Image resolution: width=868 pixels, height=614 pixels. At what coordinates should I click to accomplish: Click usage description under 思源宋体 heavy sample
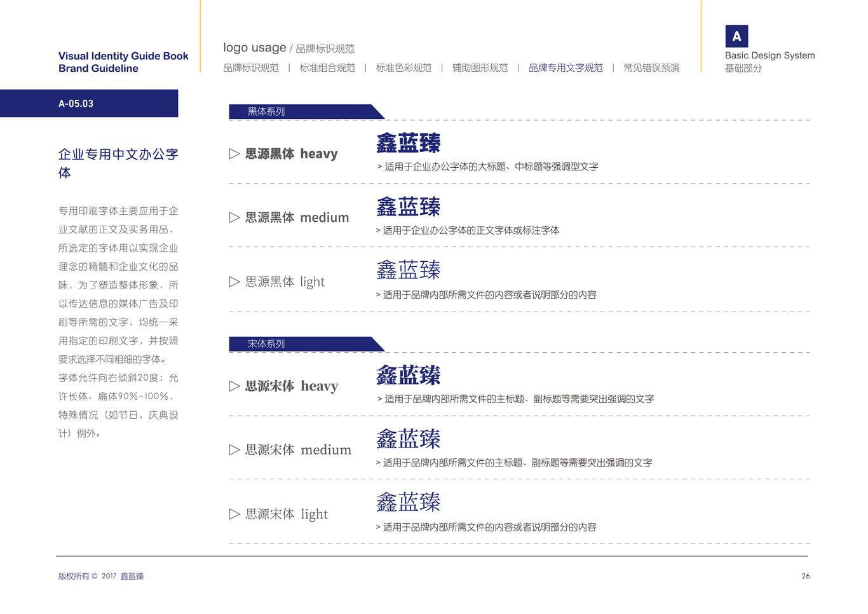516,399
